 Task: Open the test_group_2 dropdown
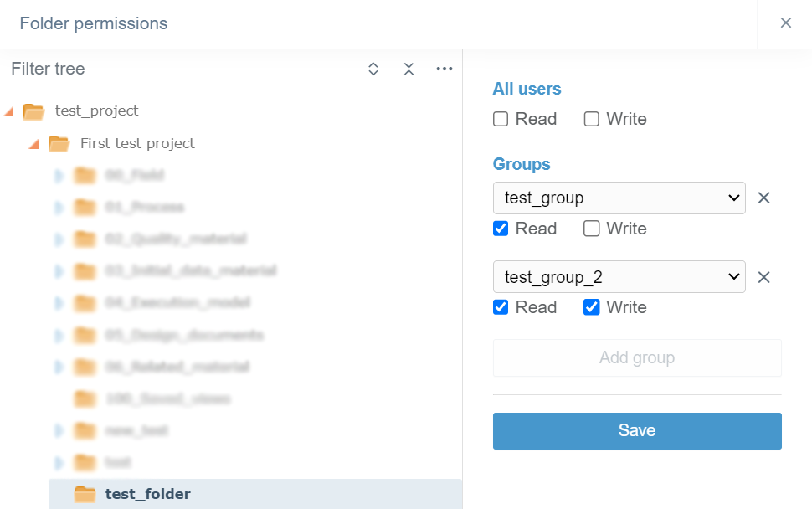[x=619, y=277]
